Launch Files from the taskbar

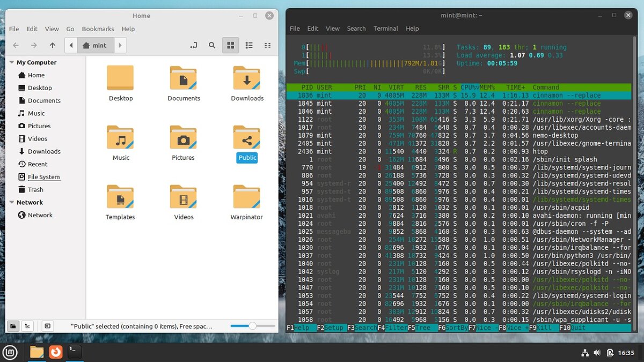tap(36, 352)
